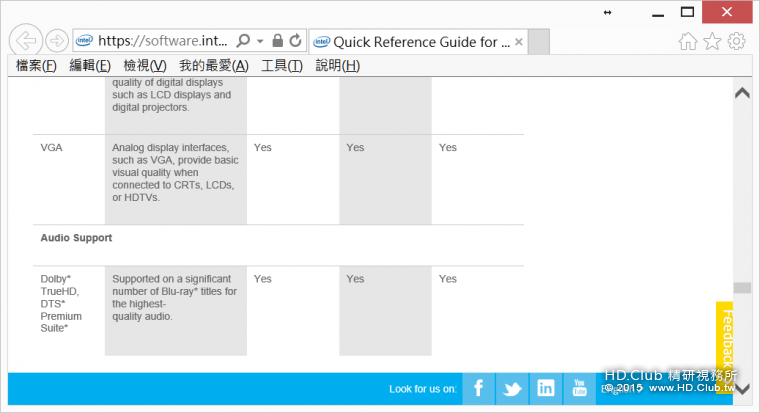Visit the YouTube channel icon

tap(580, 388)
